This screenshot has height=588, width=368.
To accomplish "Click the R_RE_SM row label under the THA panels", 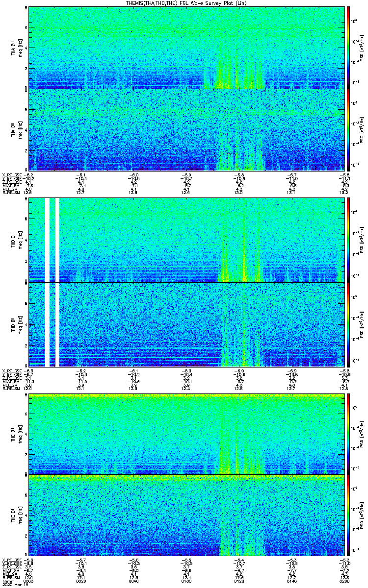I will pos(11,193).
